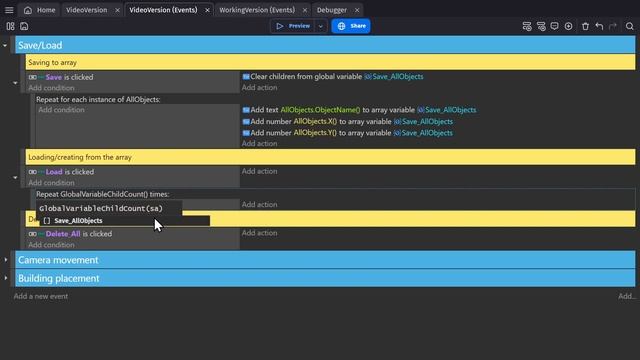Click Repeat for each instance of AllObjects

tap(98, 99)
